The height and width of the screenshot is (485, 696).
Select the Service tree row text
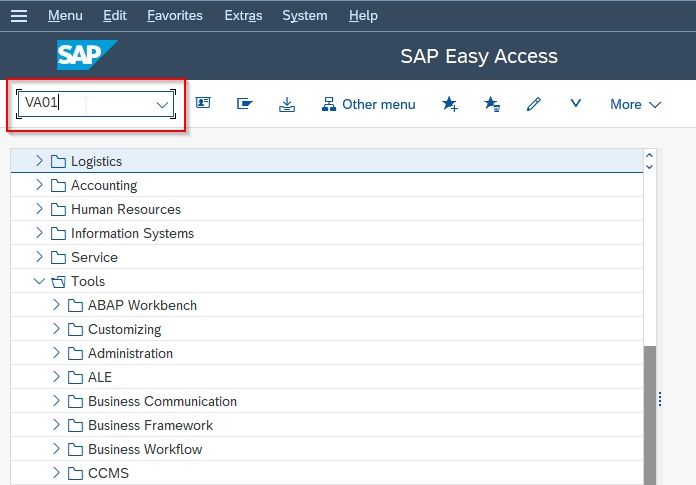click(x=94, y=257)
